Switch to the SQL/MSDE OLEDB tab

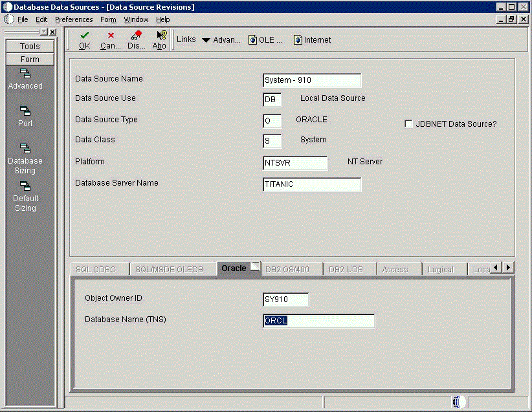click(173, 269)
